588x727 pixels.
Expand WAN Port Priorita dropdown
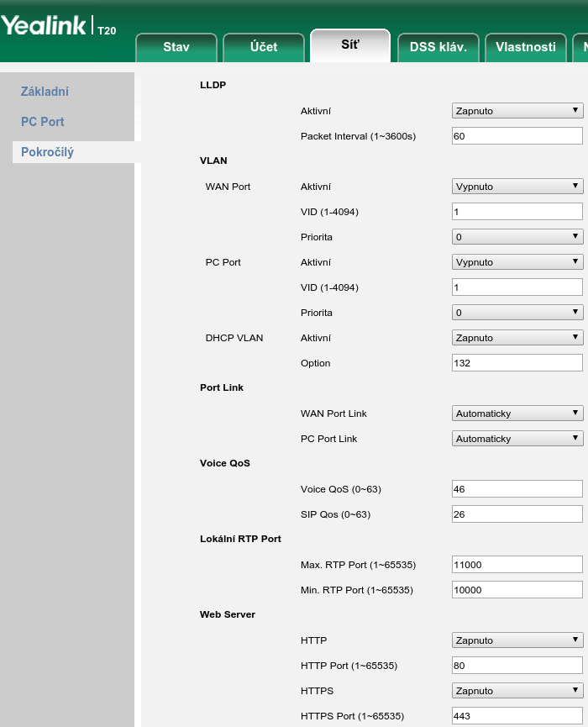pos(517,237)
